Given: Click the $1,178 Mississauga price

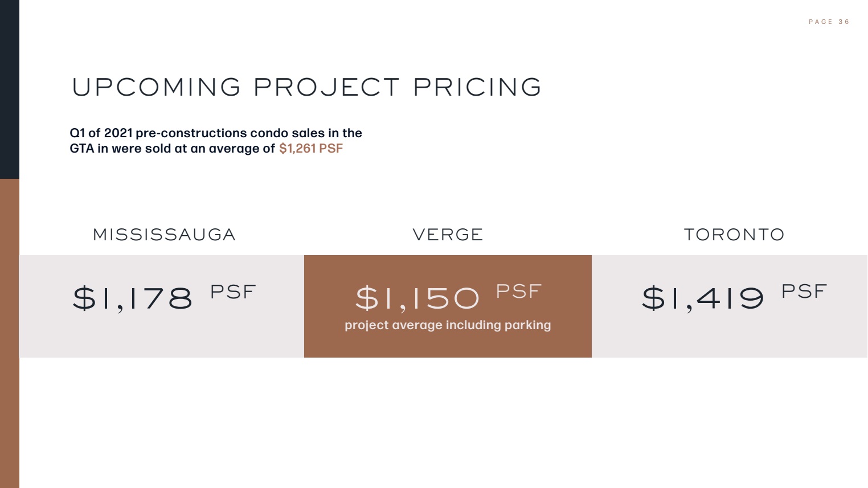Looking at the screenshot, I should tap(133, 298).
